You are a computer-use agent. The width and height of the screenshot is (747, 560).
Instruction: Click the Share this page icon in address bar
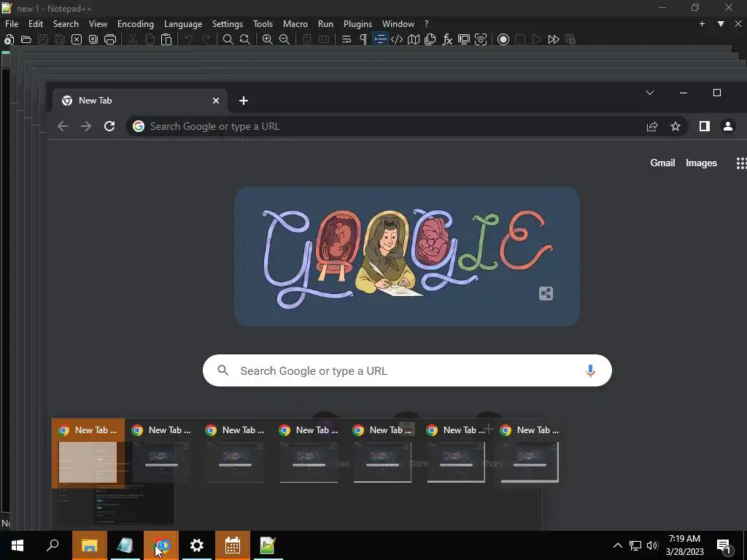pos(652,126)
